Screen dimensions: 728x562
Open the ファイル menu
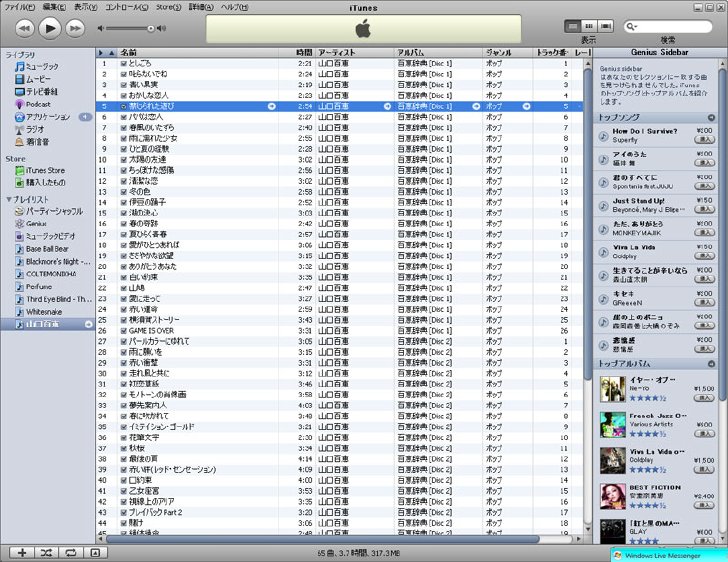click(19, 7)
